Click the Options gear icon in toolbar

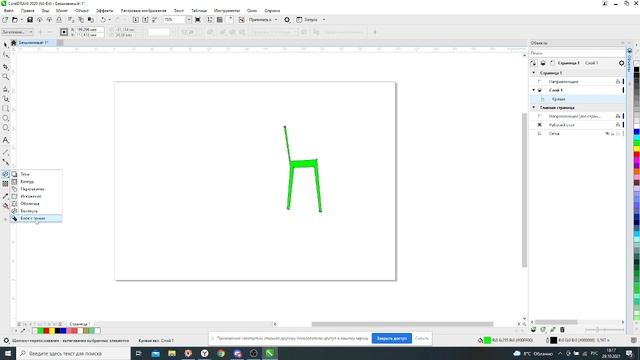coord(287,20)
